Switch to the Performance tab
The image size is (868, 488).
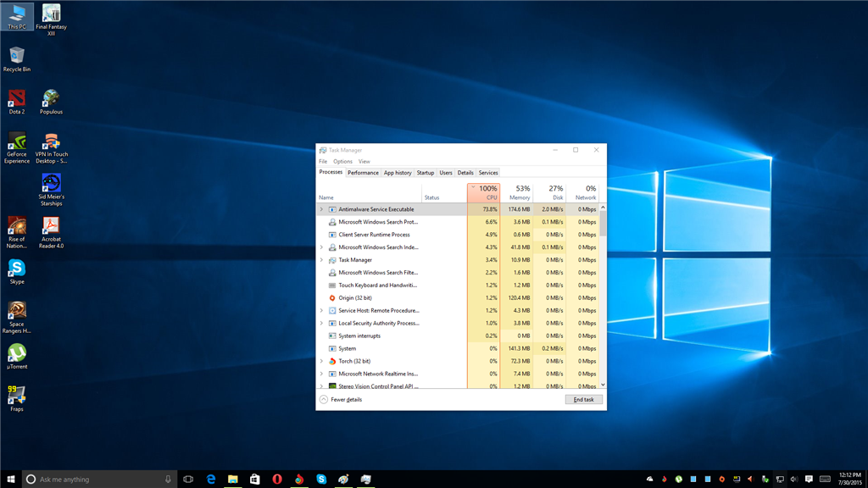[363, 173]
